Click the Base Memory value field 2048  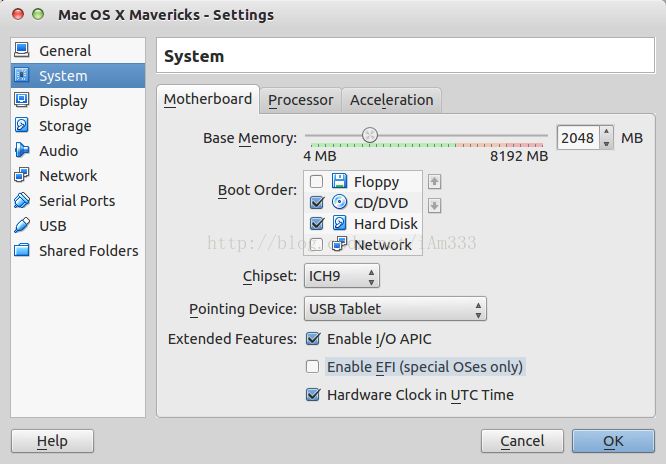578,138
